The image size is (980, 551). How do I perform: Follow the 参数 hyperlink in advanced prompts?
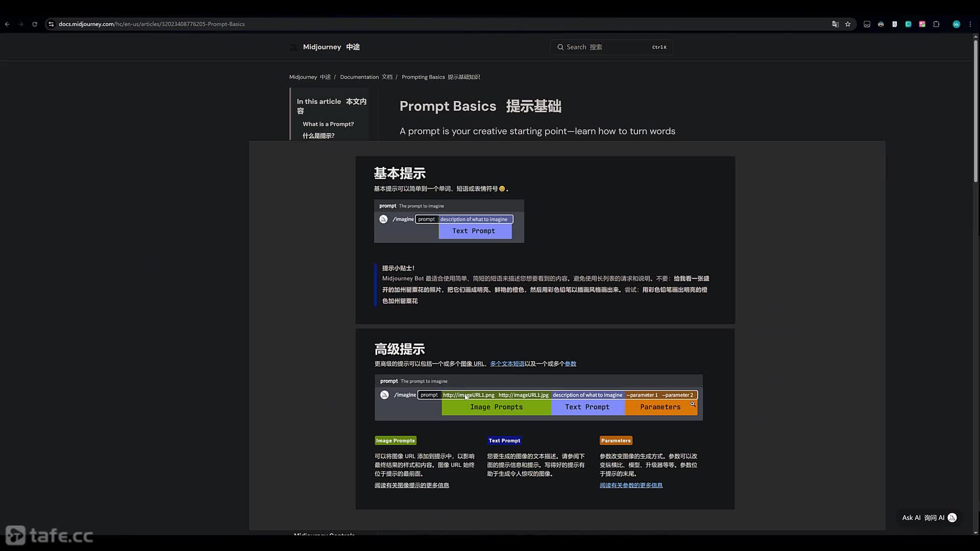571,364
